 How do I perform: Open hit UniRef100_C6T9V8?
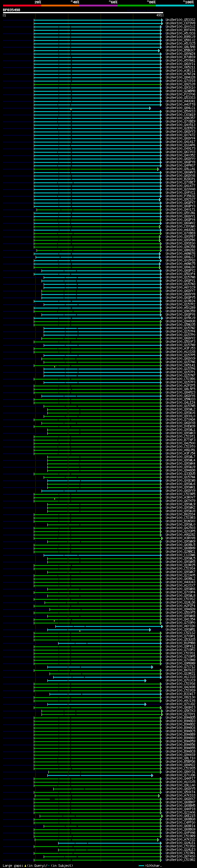point(180,23)
